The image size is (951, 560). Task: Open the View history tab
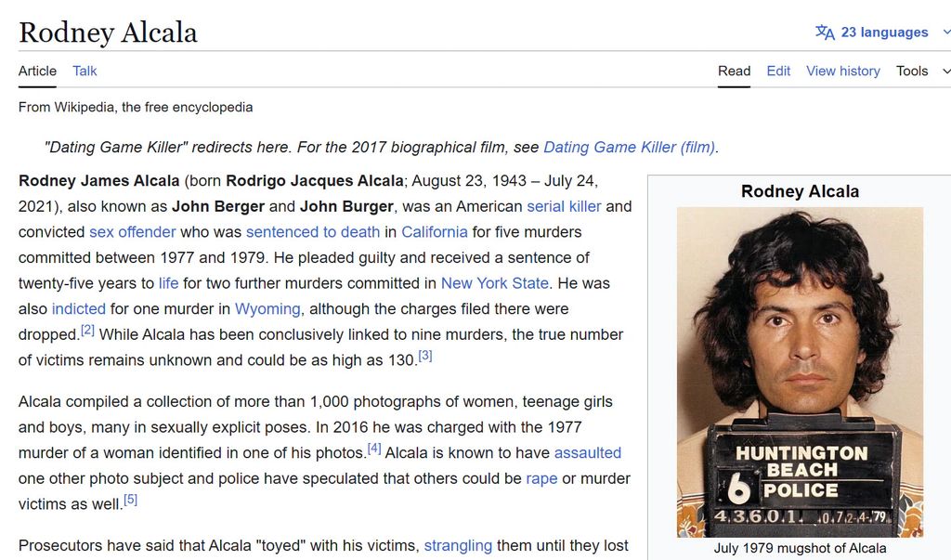pos(842,71)
